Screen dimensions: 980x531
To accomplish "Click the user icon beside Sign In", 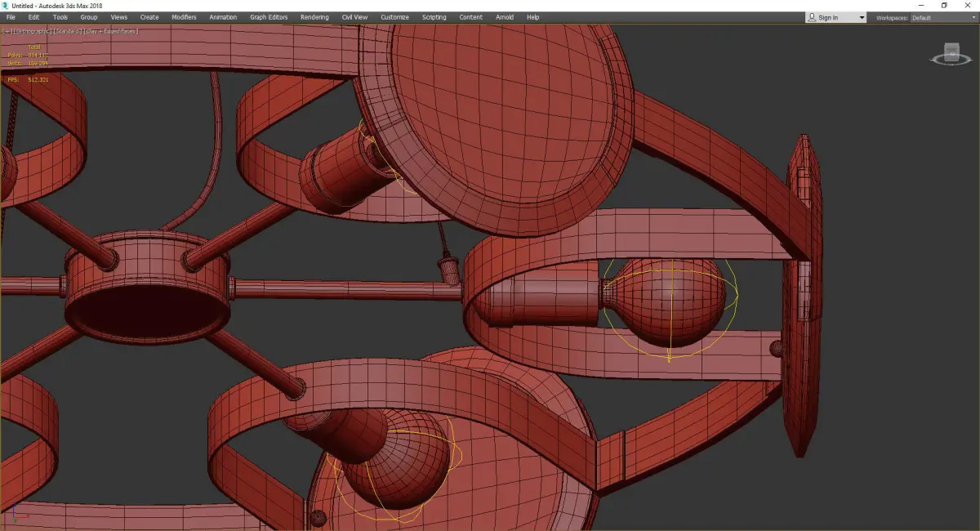I will coord(811,17).
